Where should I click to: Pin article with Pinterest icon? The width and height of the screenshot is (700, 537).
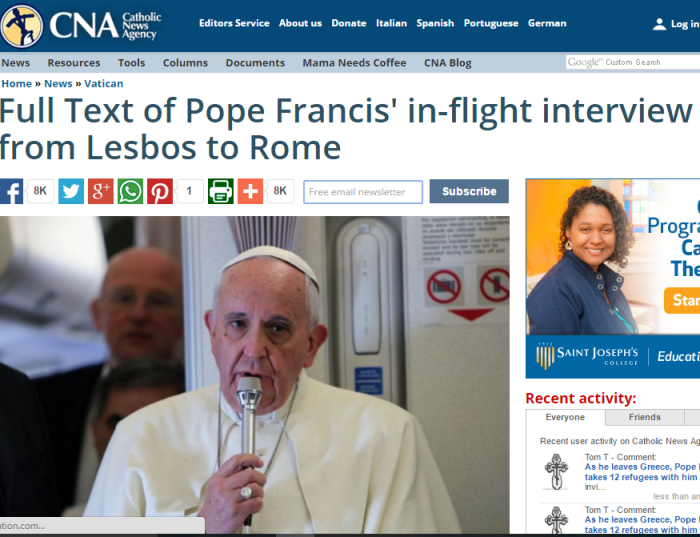tap(160, 191)
